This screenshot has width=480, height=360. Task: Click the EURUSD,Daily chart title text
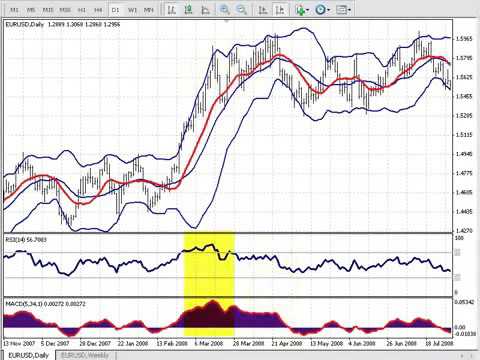pos(25,24)
